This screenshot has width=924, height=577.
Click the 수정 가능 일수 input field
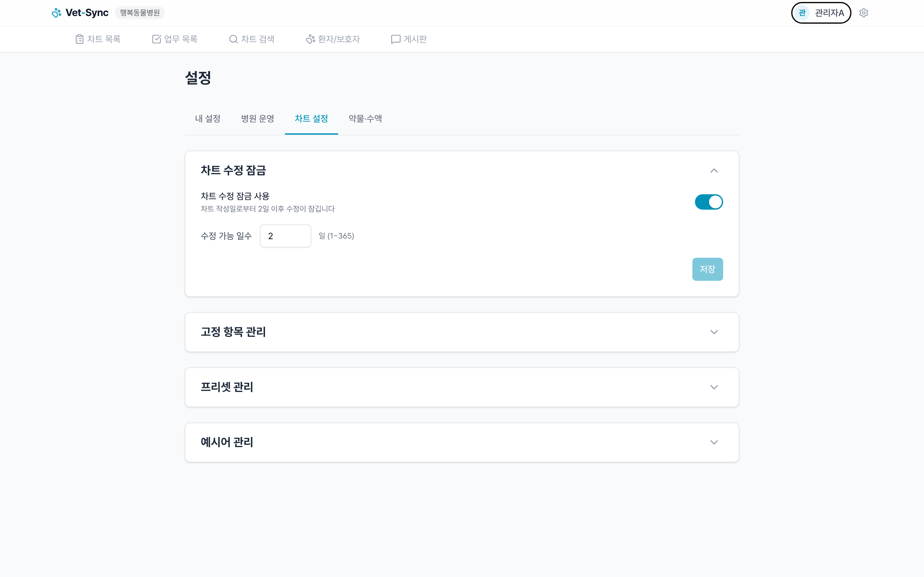tap(285, 236)
